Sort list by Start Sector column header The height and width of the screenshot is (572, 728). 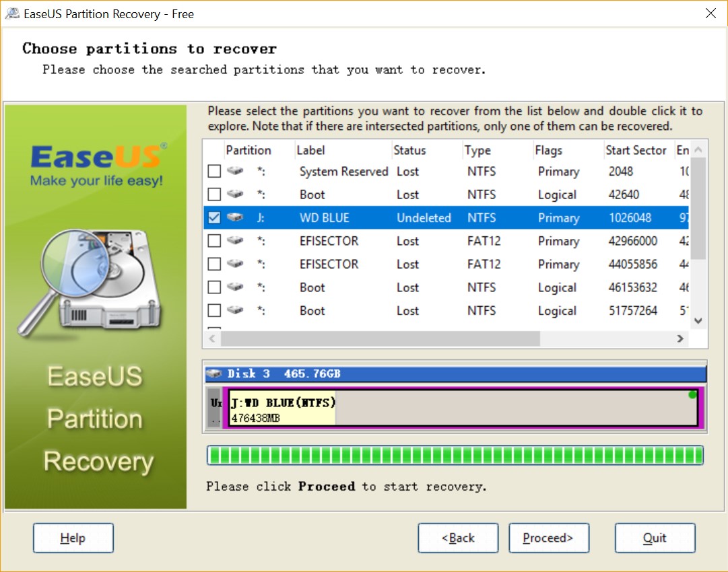click(x=635, y=150)
